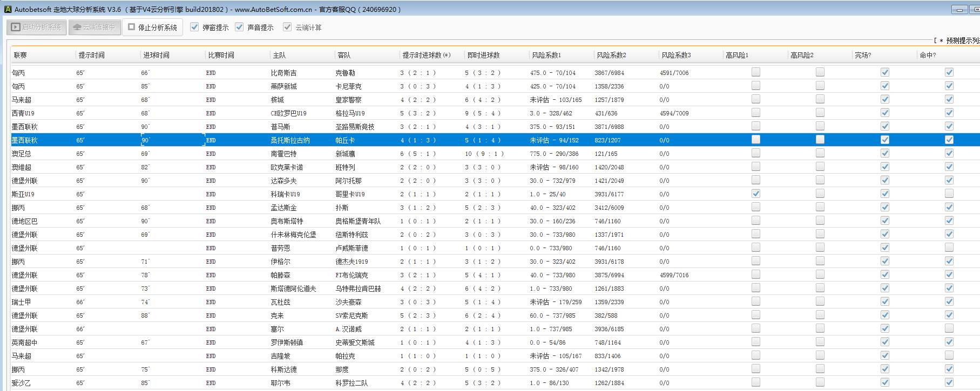Image resolution: width=980 pixels, height=391 pixels.
Task: Click the Autobetsoft app icon in title bar
Action: coord(8,9)
